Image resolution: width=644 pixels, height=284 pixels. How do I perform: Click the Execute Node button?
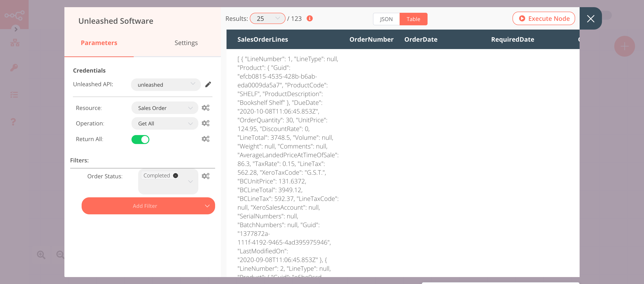(544, 18)
